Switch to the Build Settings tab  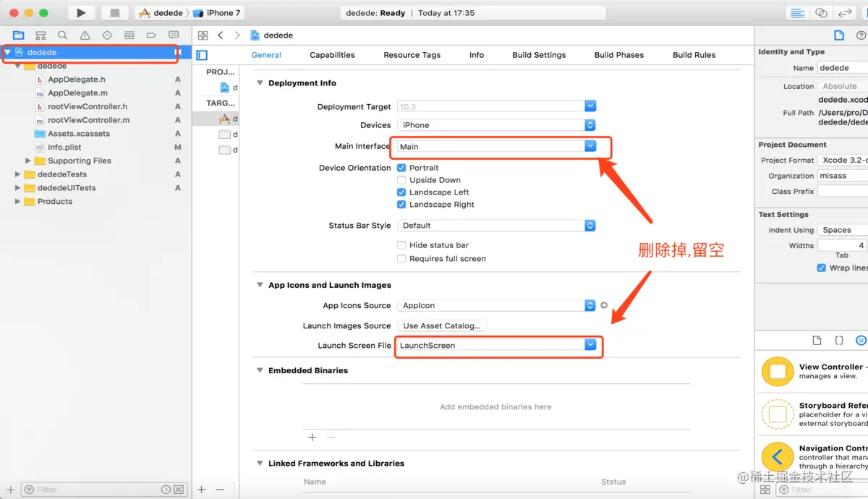tap(539, 55)
